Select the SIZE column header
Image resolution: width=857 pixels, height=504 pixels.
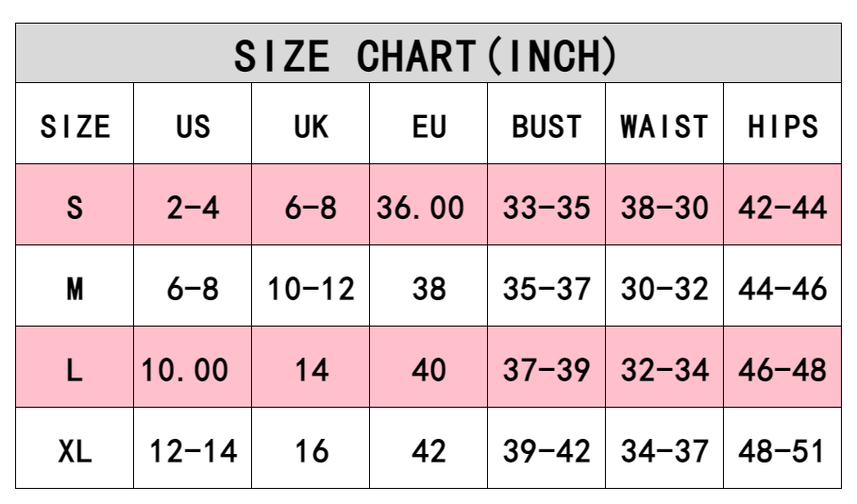click(x=75, y=126)
